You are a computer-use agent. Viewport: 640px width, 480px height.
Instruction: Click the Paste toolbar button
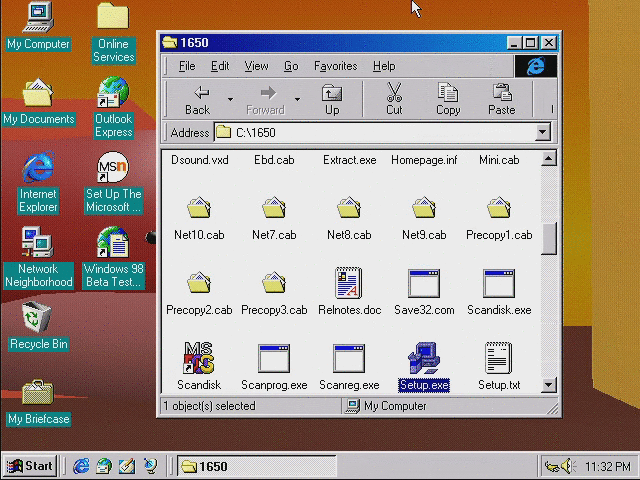pyautogui.click(x=502, y=100)
